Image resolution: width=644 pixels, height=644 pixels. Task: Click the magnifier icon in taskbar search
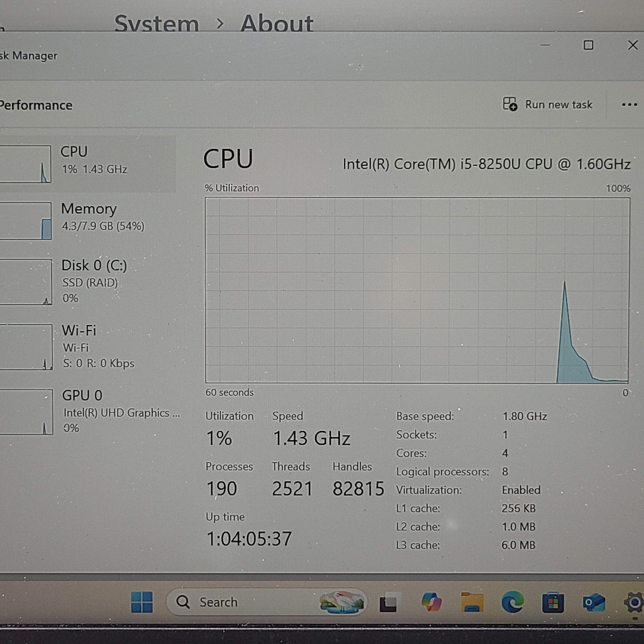pyautogui.click(x=183, y=602)
